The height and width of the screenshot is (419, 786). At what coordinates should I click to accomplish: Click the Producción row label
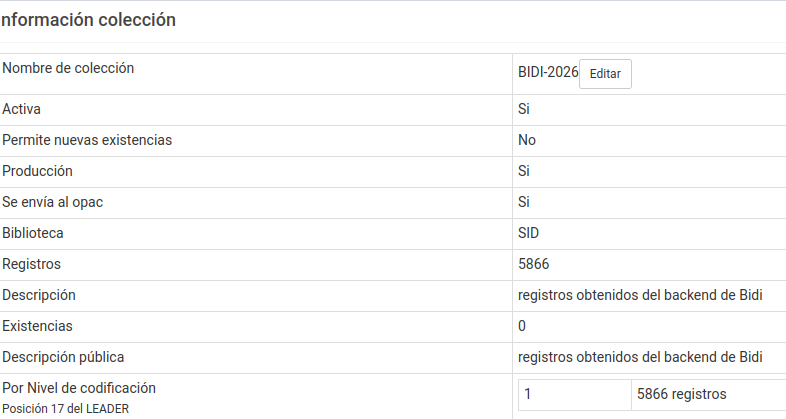37,171
